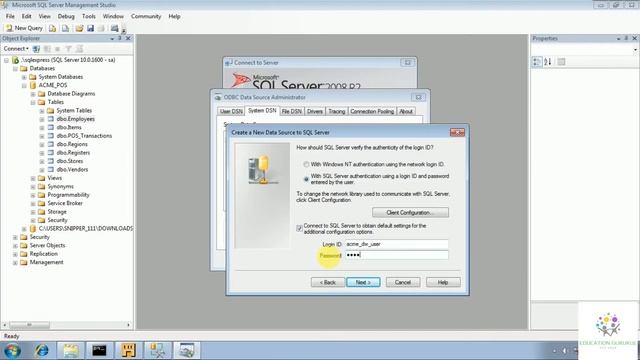Viewport: 640px width, 360px height.
Task: Expand the Database Diagrams folder
Action: 33,94
